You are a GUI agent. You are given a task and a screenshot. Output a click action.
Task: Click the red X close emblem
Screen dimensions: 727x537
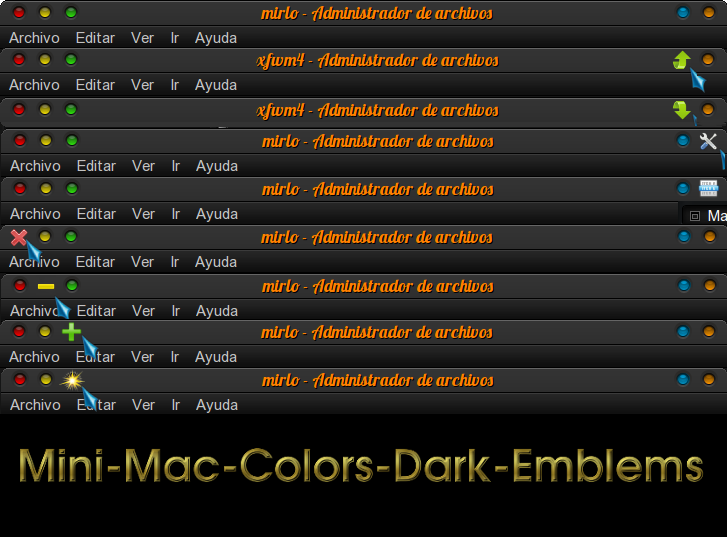click(19, 237)
